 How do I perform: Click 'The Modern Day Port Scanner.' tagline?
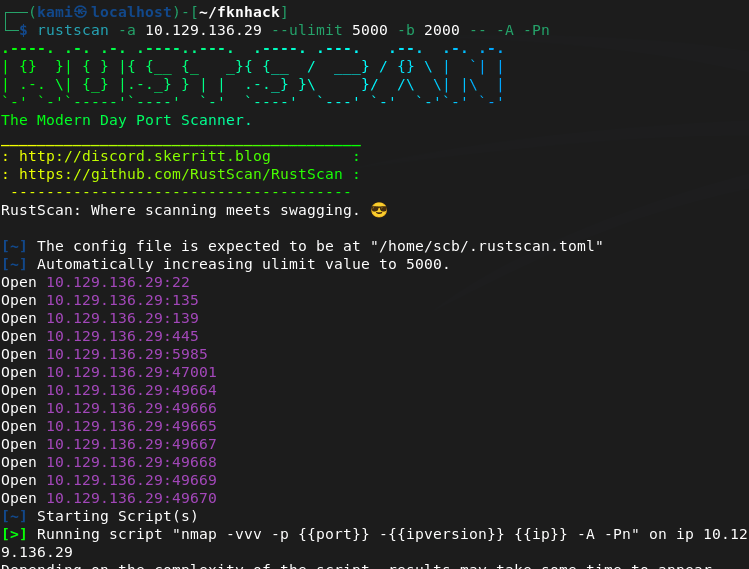click(127, 120)
